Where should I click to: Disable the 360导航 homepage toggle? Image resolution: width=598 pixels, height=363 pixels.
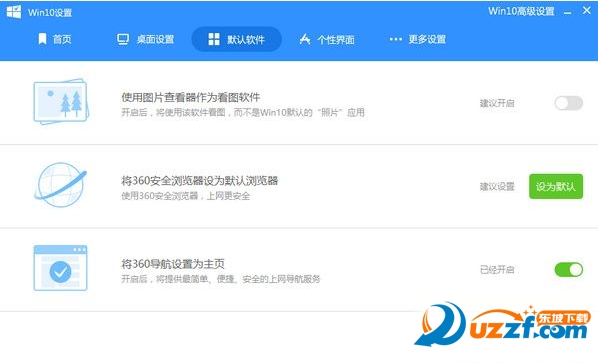(x=568, y=270)
